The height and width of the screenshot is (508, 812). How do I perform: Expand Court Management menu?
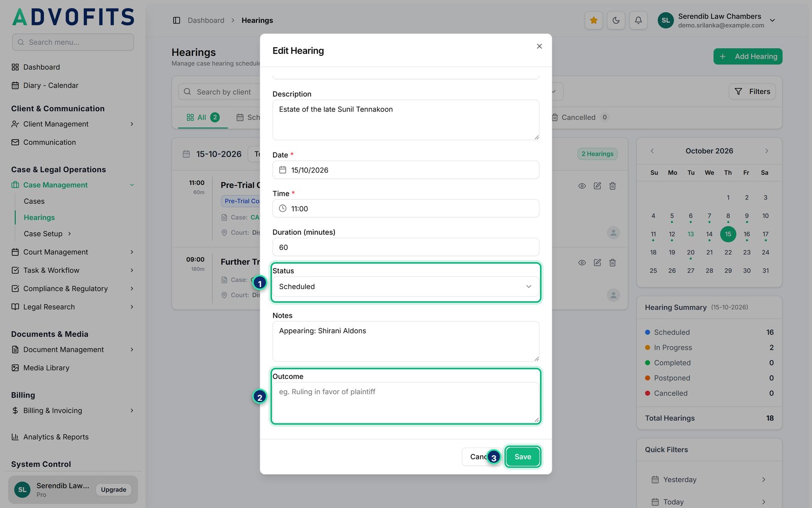[73, 252]
